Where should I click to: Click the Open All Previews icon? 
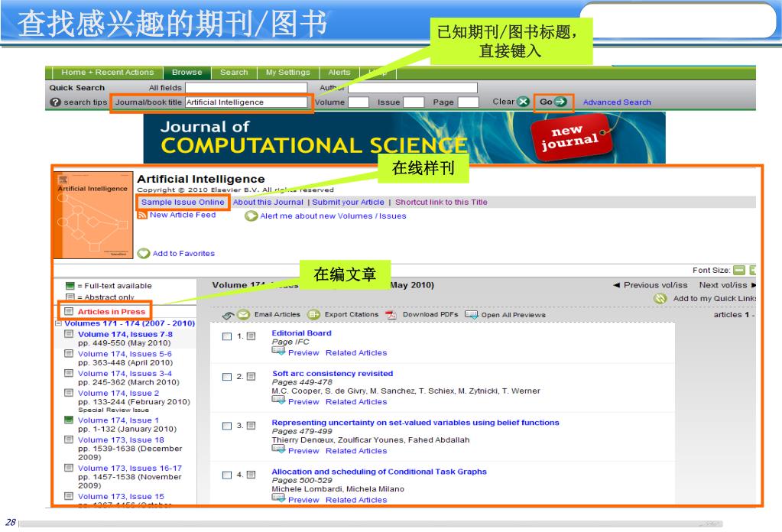pos(472,315)
